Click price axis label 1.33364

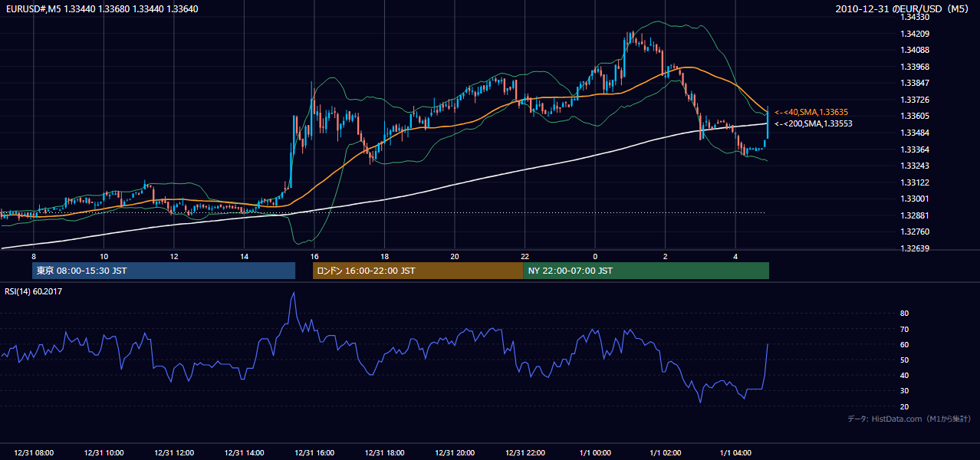coord(913,149)
